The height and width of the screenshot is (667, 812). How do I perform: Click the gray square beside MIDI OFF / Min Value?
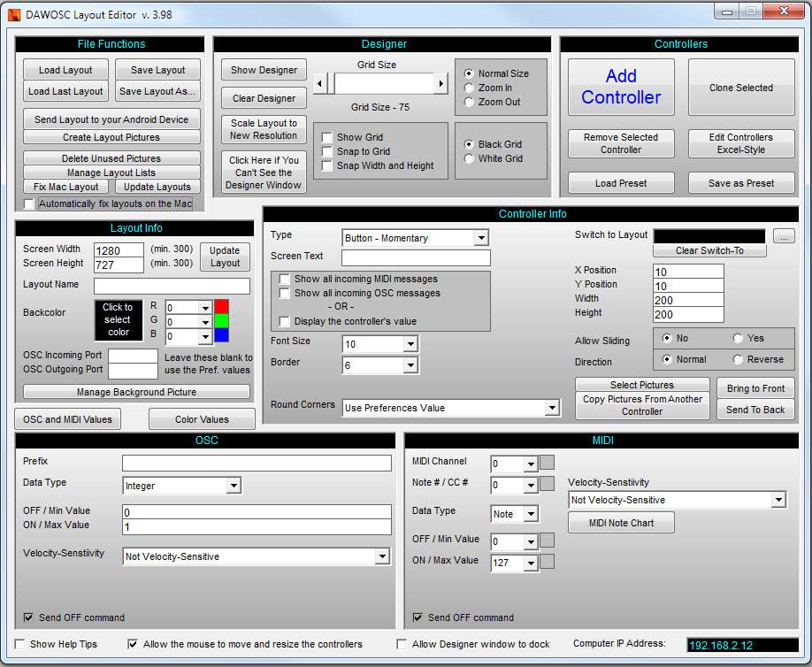click(548, 540)
